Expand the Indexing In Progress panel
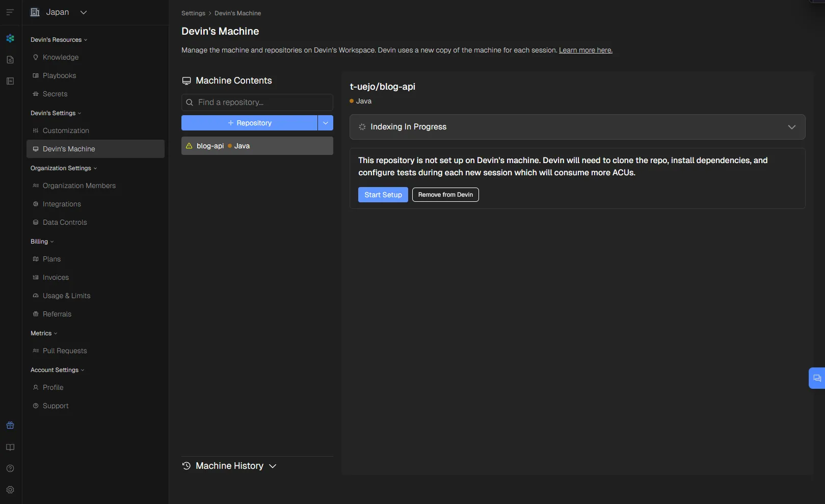The width and height of the screenshot is (825, 504). click(791, 127)
